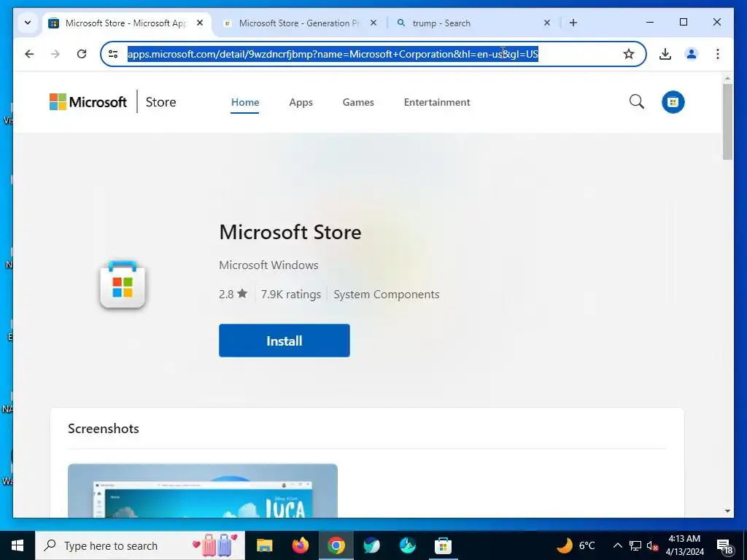Click the taskbar search box

pyautogui.click(x=140, y=545)
